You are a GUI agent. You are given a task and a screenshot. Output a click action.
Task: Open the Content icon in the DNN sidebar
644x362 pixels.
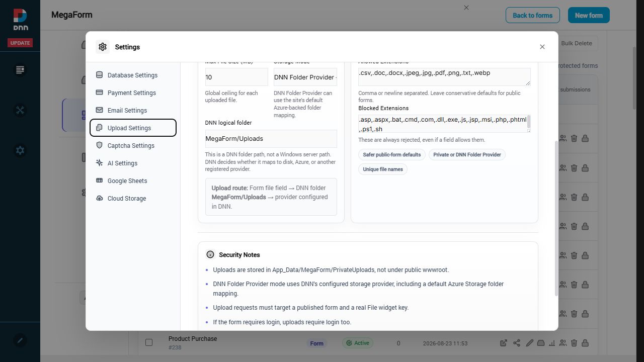point(20,70)
